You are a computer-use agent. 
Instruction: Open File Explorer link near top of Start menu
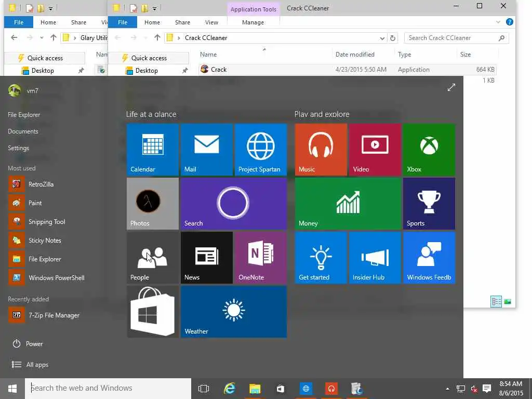coord(24,115)
